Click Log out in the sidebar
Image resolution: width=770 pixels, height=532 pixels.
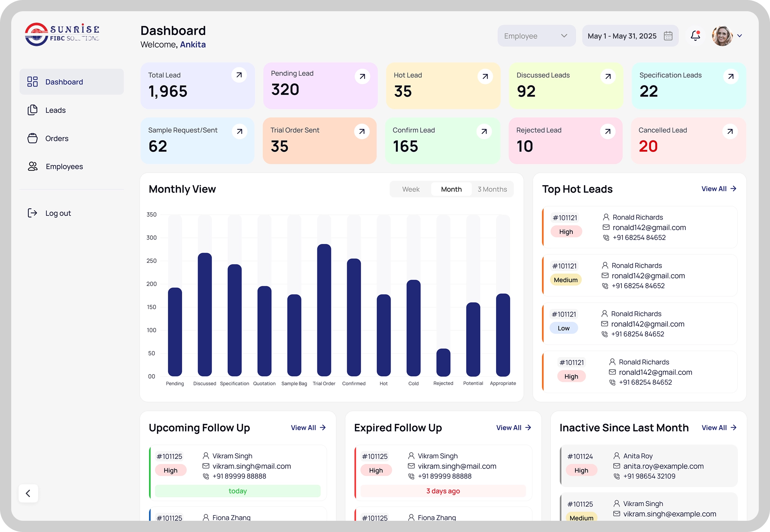pyautogui.click(x=71, y=213)
